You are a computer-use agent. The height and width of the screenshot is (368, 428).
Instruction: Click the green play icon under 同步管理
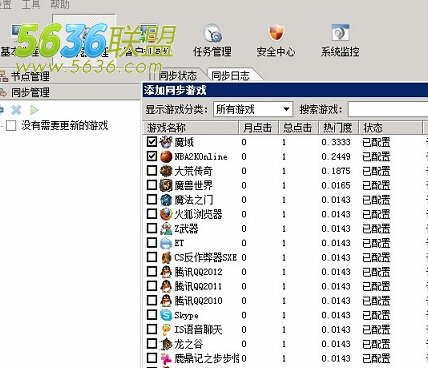(34, 109)
